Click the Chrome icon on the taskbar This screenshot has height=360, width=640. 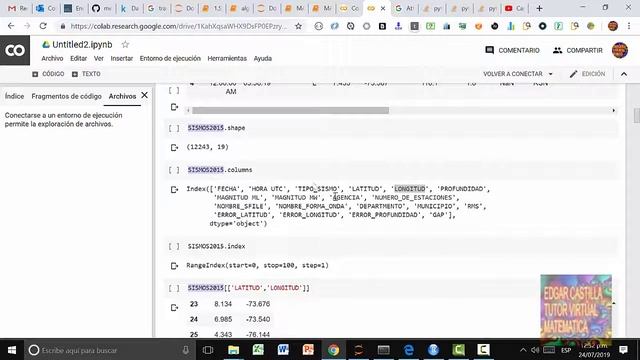pos(333,350)
